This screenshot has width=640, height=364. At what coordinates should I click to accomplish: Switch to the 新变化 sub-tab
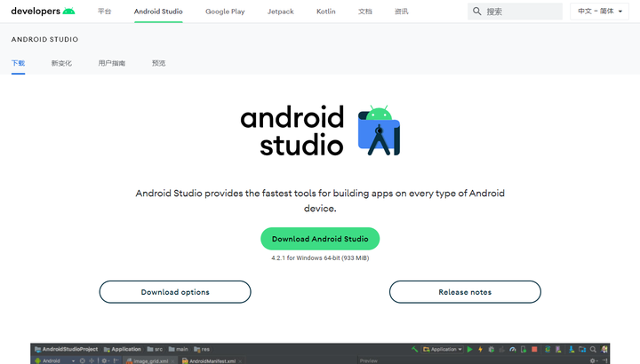coord(61,63)
